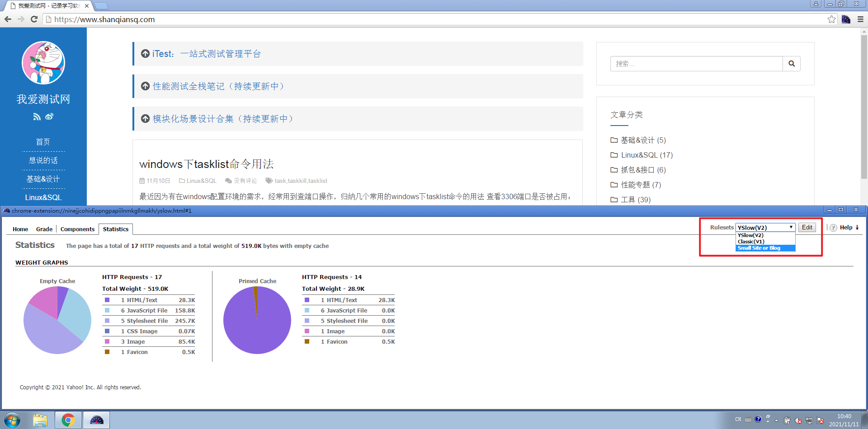Click the Action Center flag tray icon
The image size is (868, 429).
click(x=820, y=420)
